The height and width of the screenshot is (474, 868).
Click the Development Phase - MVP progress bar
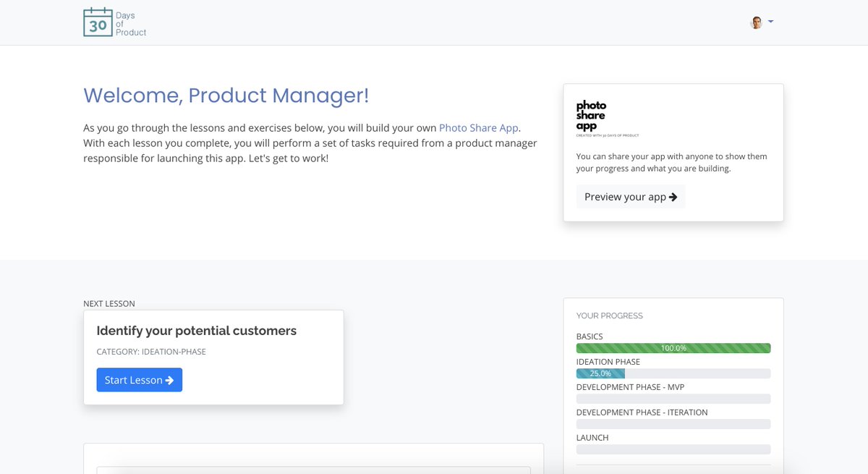[x=673, y=399]
